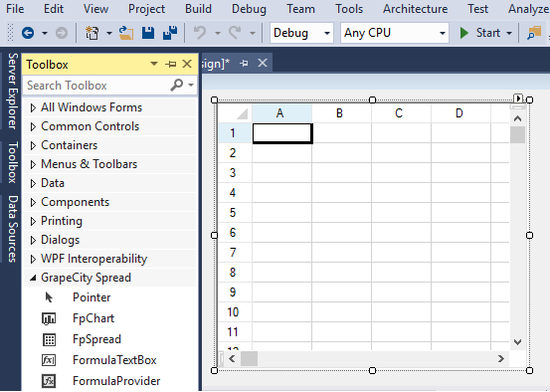Pin the design document tab
The height and width of the screenshot is (392, 550).
244,63
